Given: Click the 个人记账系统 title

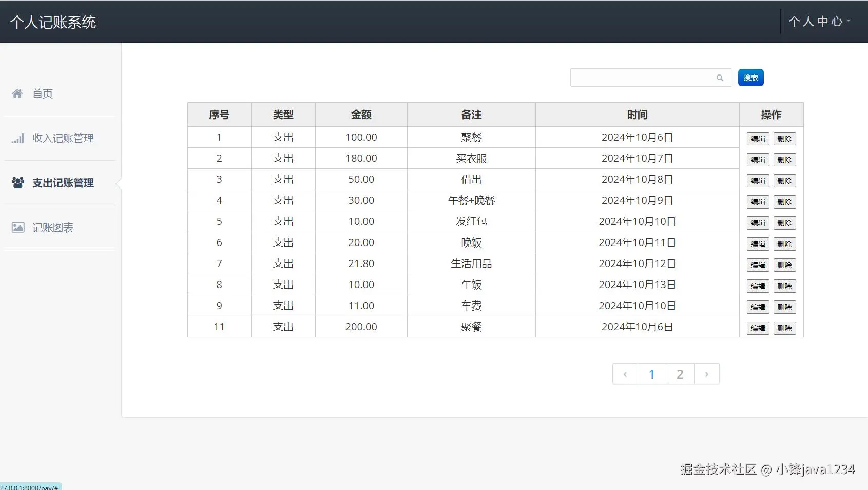Looking at the screenshot, I should 53,22.
